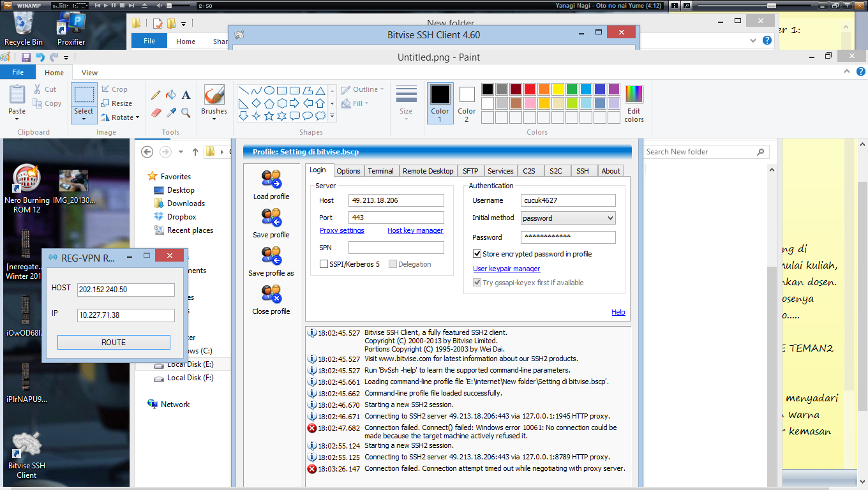868x490 pixels.
Task: Click Winamp's eject/open file icon
Action: click(144, 5)
